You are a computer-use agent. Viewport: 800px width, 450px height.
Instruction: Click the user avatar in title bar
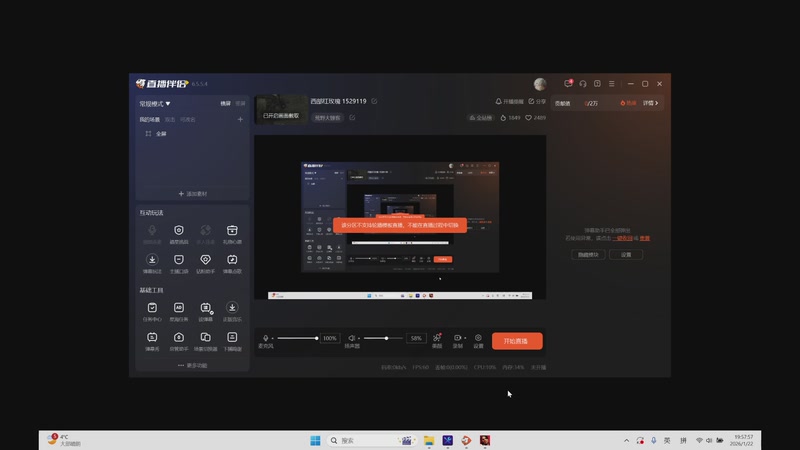pyautogui.click(x=540, y=84)
